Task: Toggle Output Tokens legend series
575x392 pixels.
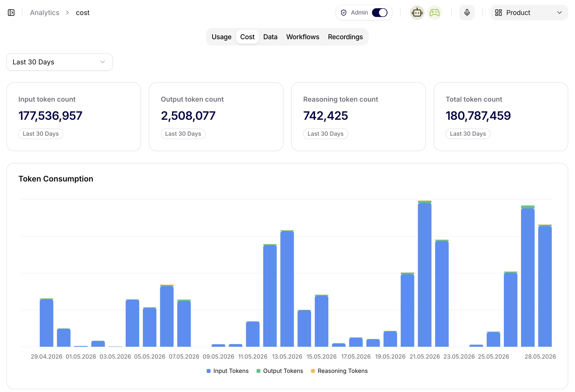Action: coord(280,371)
